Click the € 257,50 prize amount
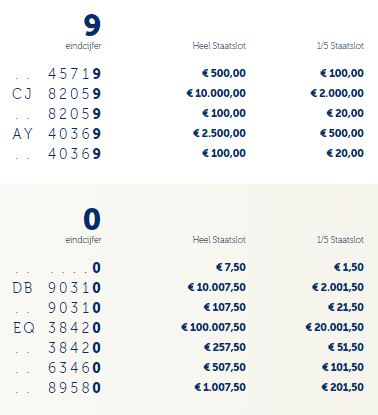378x415 pixels. 225,347
